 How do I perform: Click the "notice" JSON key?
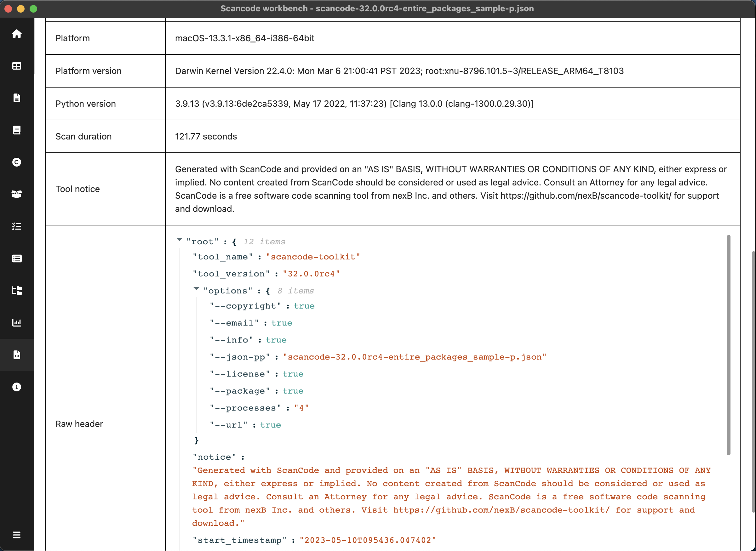pos(215,457)
